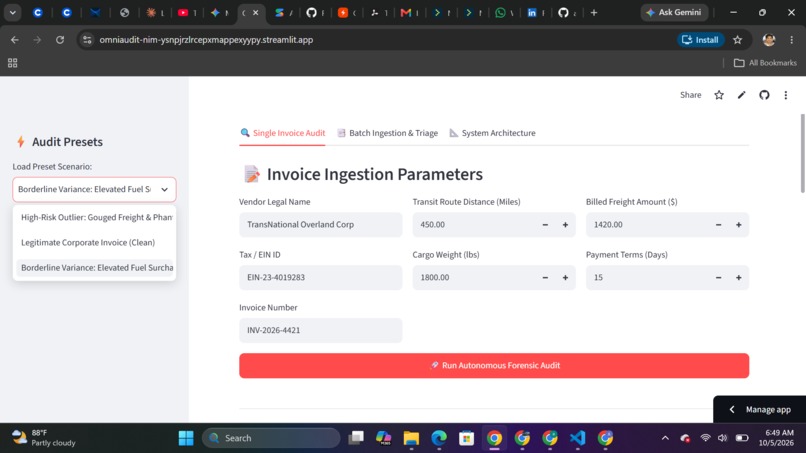
Task: Open the volume speaker icon in tray
Action: [723, 438]
